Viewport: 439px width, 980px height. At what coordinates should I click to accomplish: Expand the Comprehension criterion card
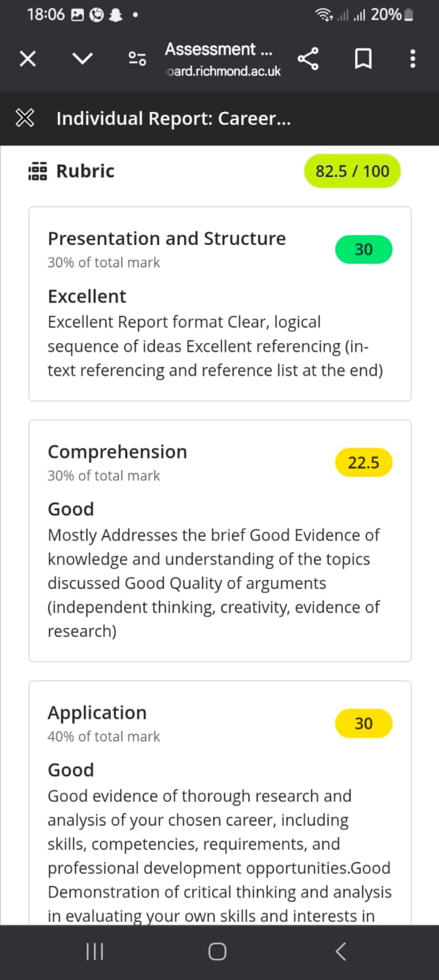[x=117, y=451]
